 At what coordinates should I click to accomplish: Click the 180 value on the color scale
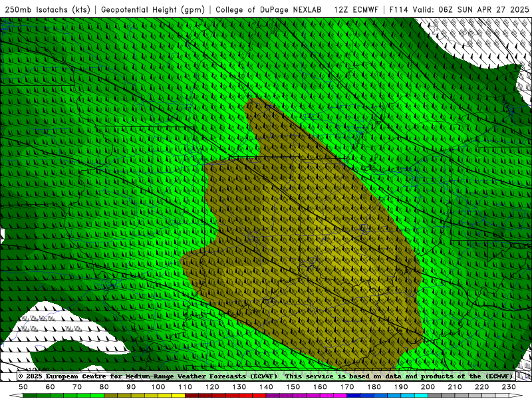pos(374,387)
